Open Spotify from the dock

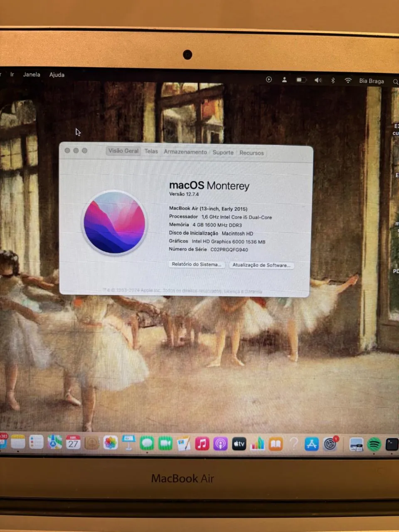(x=374, y=445)
